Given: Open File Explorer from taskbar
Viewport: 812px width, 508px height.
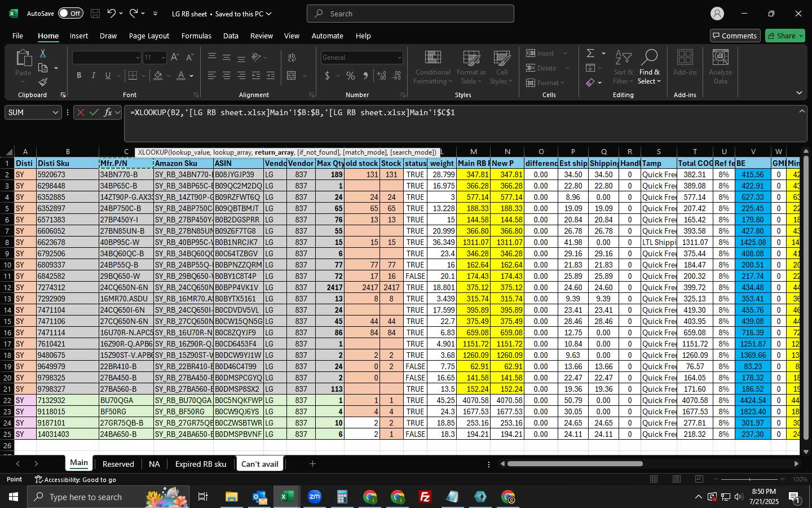Looking at the screenshot, I should coord(232,497).
